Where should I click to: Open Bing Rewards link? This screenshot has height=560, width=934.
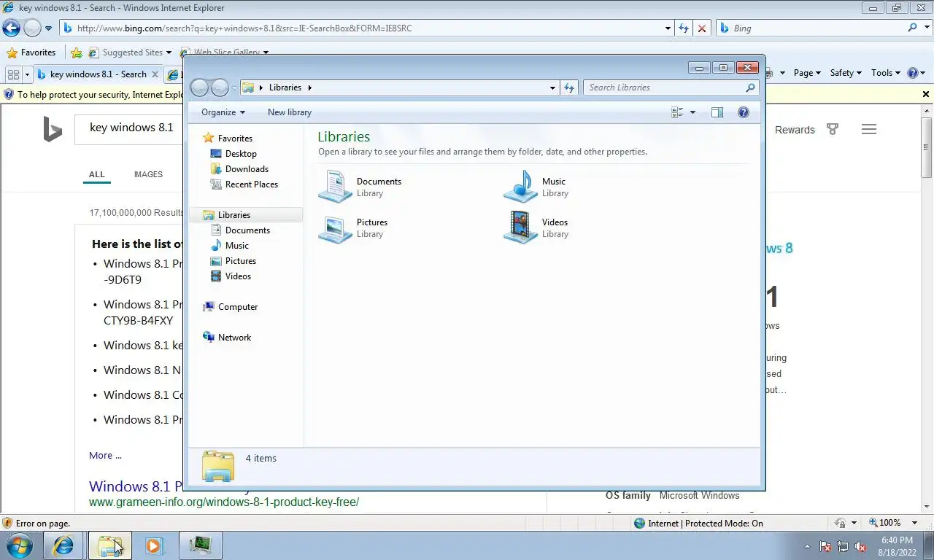click(x=795, y=130)
